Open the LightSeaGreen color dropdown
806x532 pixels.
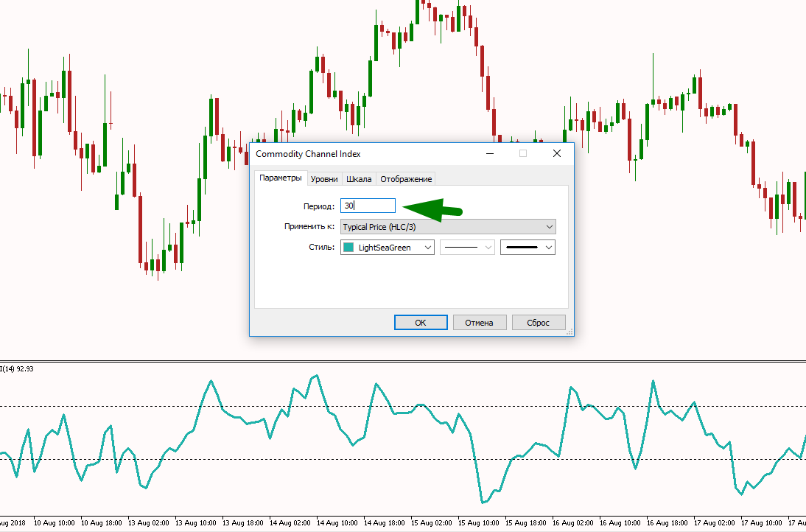(x=388, y=248)
